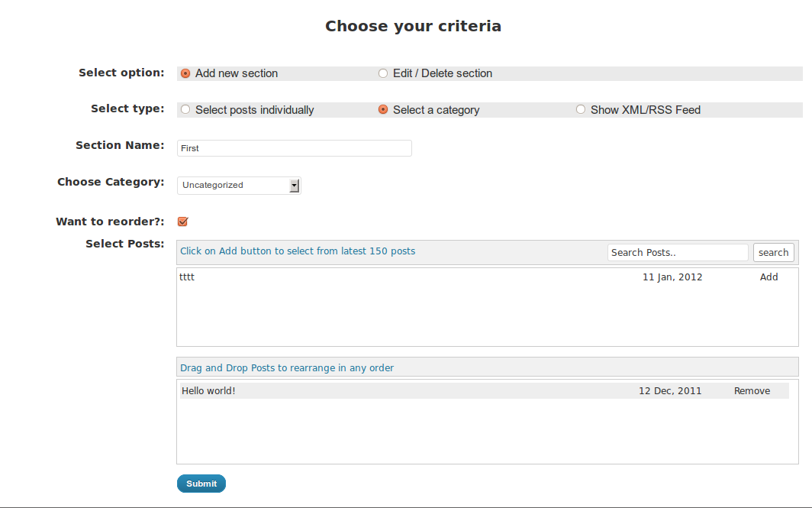The image size is (812, 508).
Task: Click the Choose your criteria heading
Action: click(414, 26)
